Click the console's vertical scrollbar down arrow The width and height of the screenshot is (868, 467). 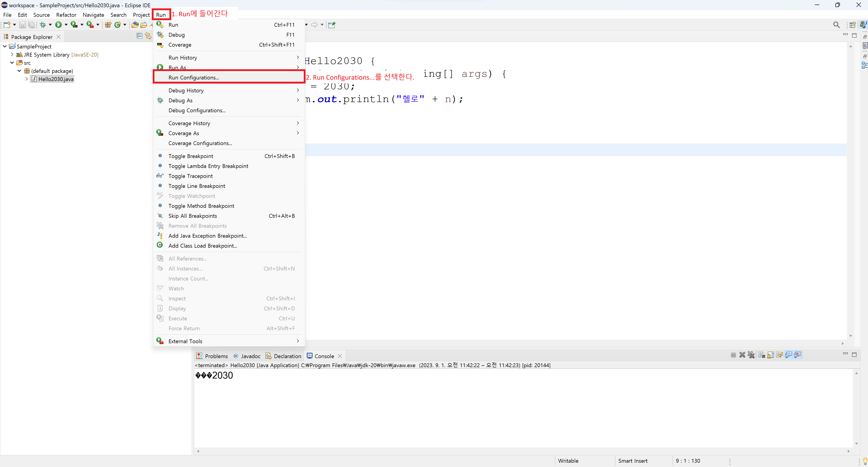[x=856, y=443]
